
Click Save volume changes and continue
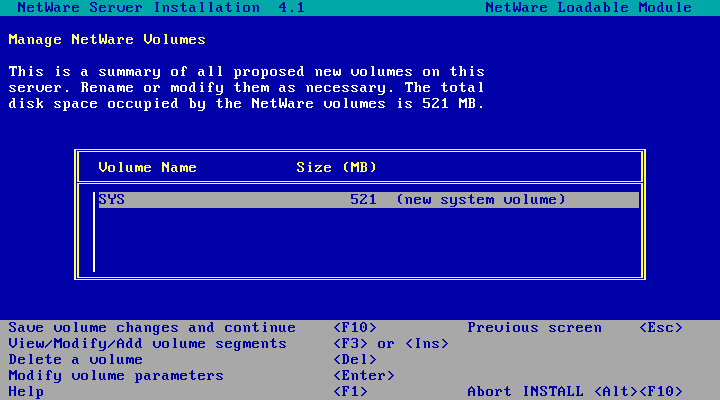click(x=152, y=328)
